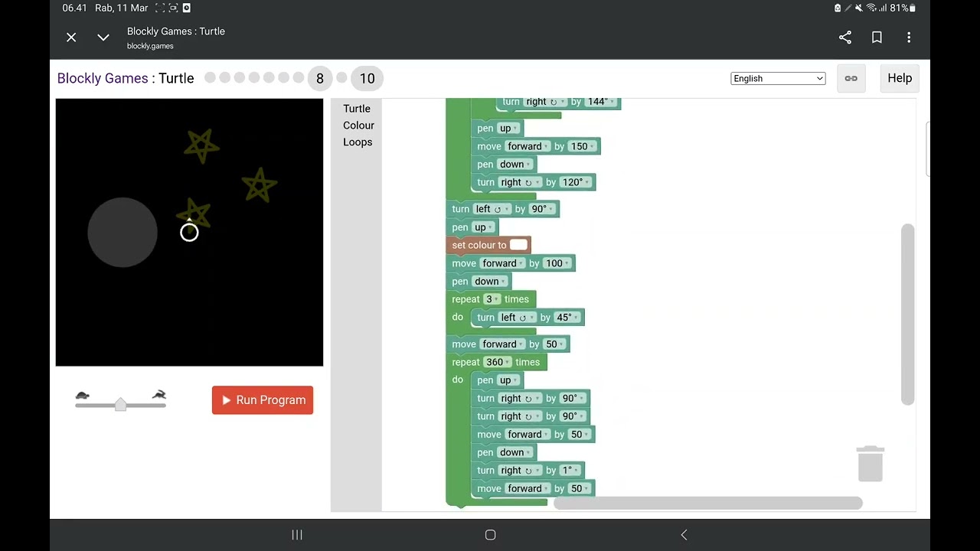Jump to level 10
The height and width of the screenshot is (551, 980).
coord(367,78)
